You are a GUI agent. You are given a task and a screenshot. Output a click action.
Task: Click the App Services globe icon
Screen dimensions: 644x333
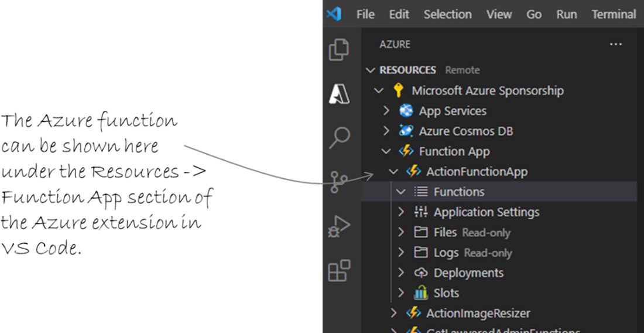[x=406, y=111]
